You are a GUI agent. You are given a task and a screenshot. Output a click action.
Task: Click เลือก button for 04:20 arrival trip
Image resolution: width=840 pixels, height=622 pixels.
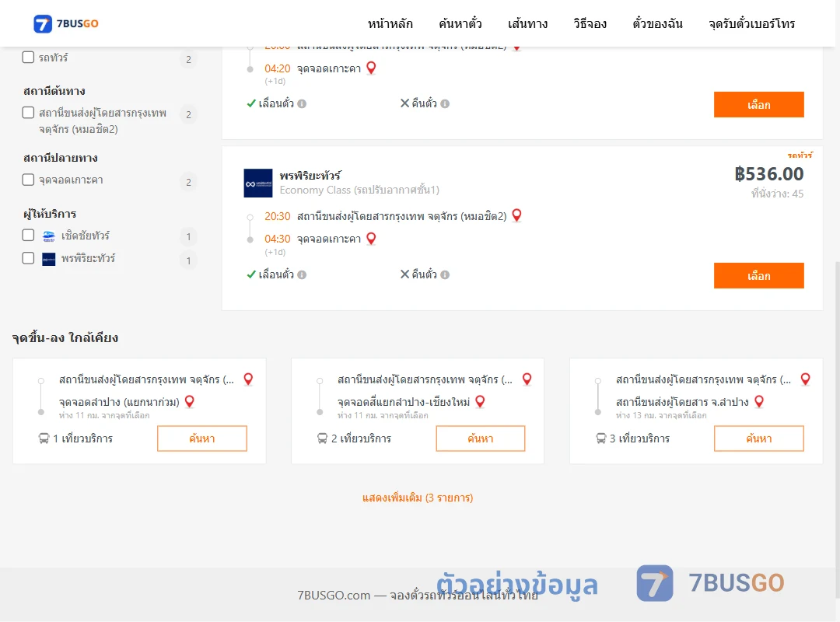click(758, 104)
